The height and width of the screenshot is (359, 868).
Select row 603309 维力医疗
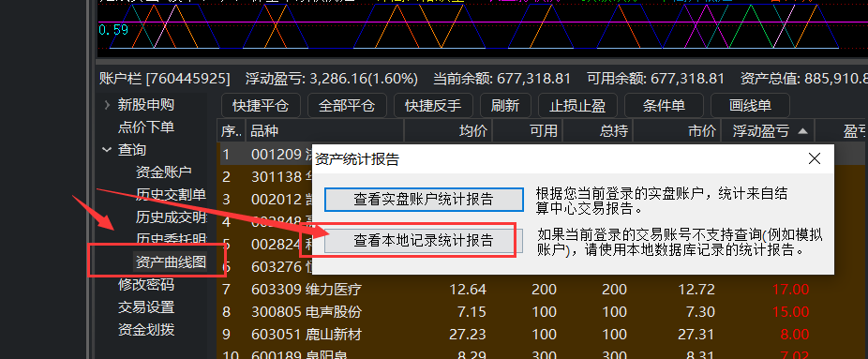543,290
